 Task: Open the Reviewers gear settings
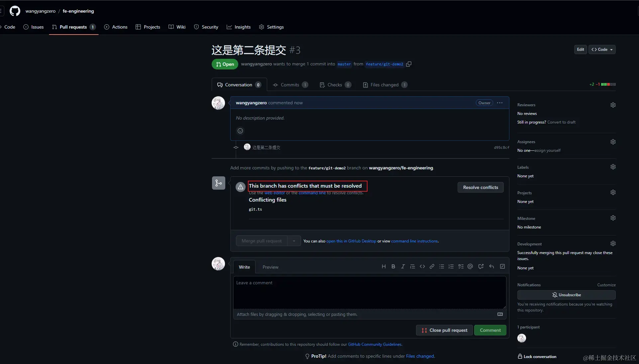pyautogui.click(x=613, y=105)
